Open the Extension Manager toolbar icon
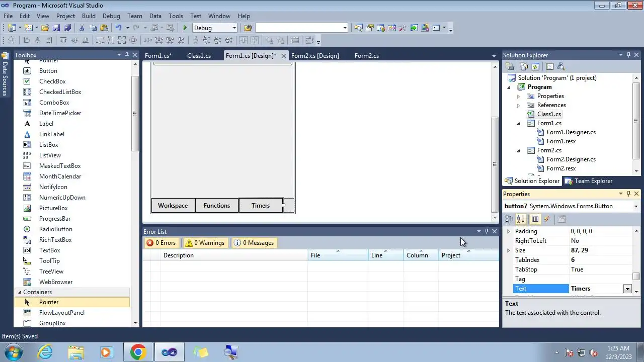 [425, 28]
